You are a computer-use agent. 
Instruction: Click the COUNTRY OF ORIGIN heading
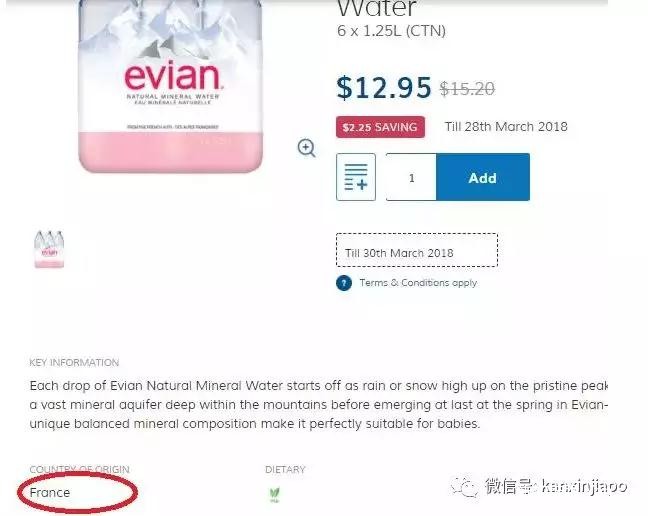click(x=79, y=469)
